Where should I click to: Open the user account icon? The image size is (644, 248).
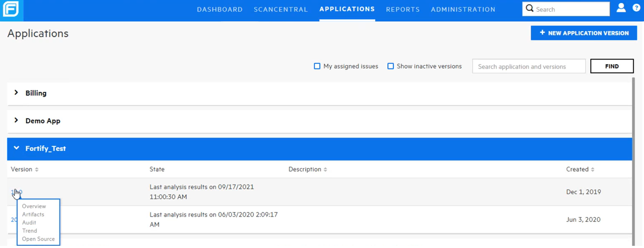point(621,8)
